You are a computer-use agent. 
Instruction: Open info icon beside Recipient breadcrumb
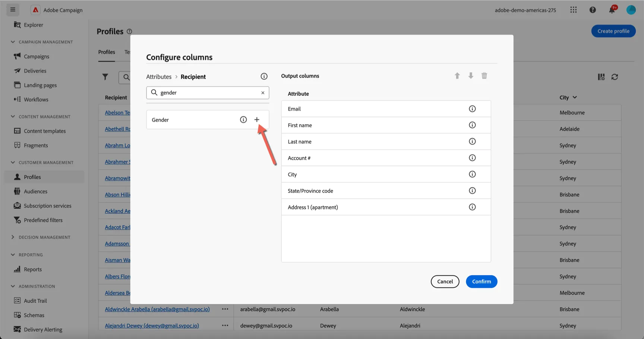[x=264, y=76]
